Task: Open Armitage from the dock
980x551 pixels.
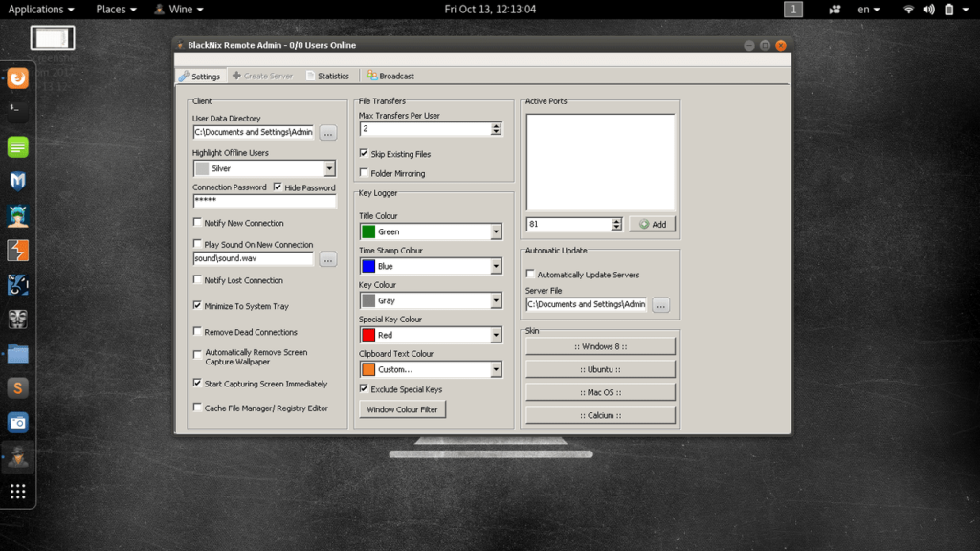Action: pos(18,216)
